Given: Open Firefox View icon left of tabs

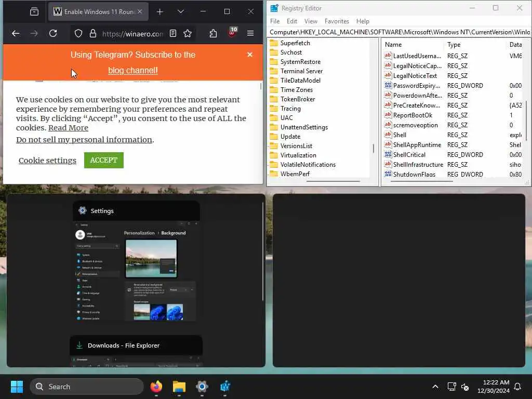Looking at the screenshot, I should coord(34,12).
